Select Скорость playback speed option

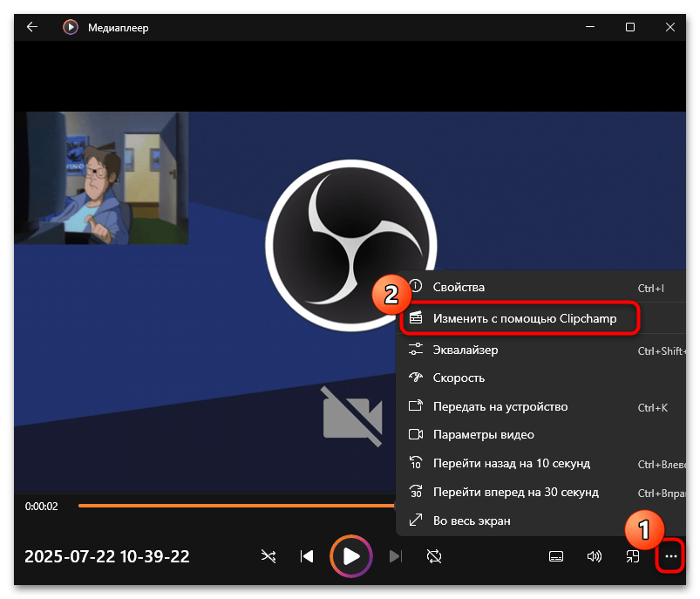click(x=540, y=378)
